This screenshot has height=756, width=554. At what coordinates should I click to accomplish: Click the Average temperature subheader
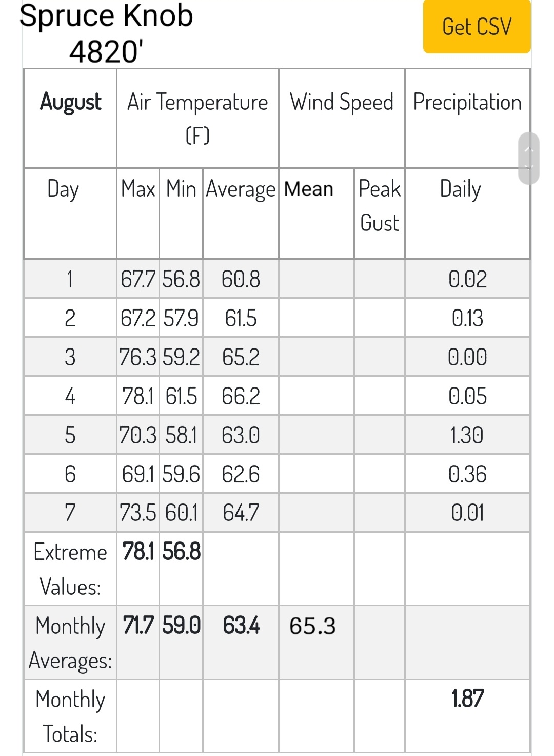tap(241, 190)
